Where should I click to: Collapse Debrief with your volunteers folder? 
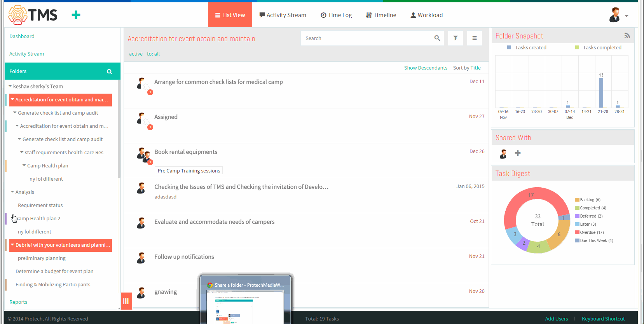pyautogui.click(x=12, y=245)
